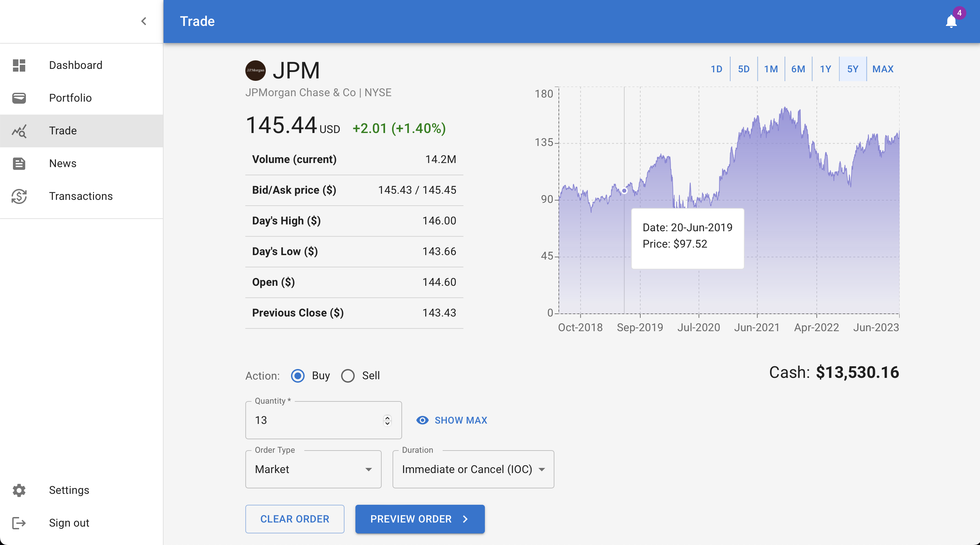Switch chart to 5D range

744,69
